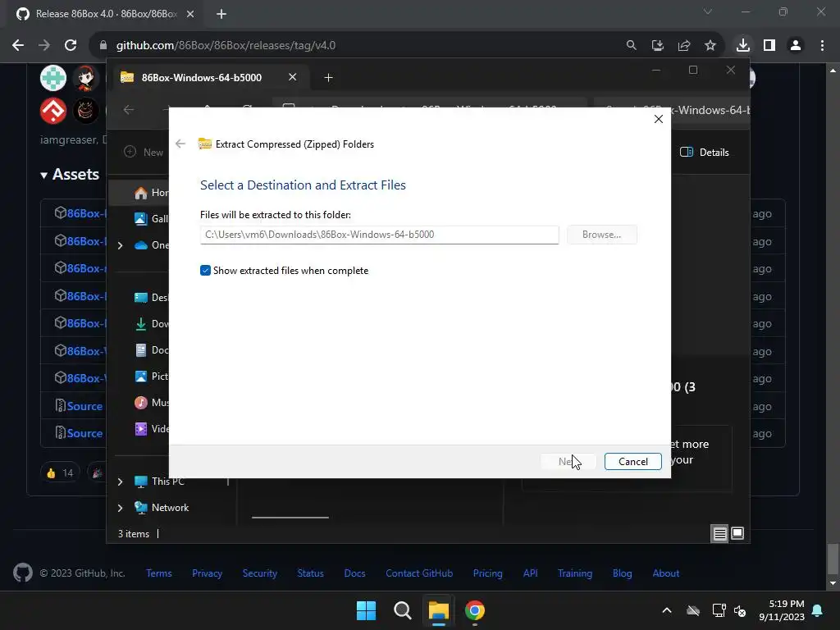Toggle the Details pane in Explorer
Image resolution: width=840 pixels, height=630 pixels.
click(x=705, y=152)
